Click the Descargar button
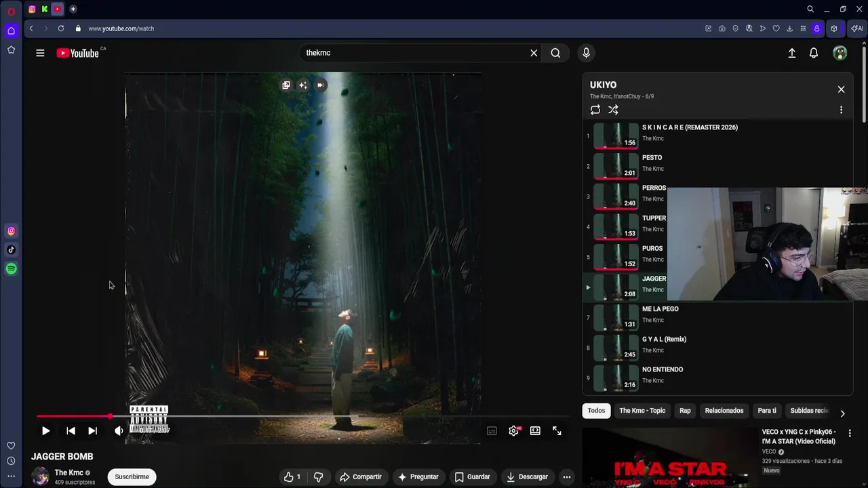The width and height of the screenshot is (868, 488). (x=527, y=476)
